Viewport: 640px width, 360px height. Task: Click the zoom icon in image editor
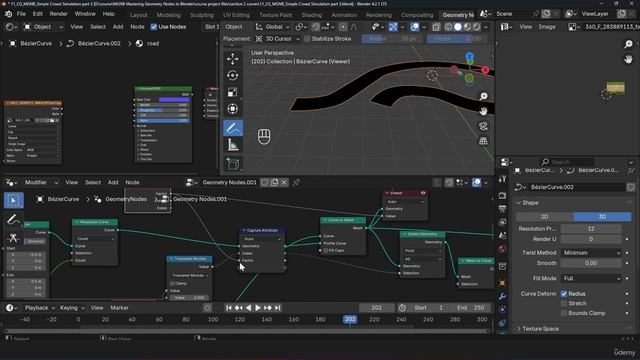pos(628,44)
